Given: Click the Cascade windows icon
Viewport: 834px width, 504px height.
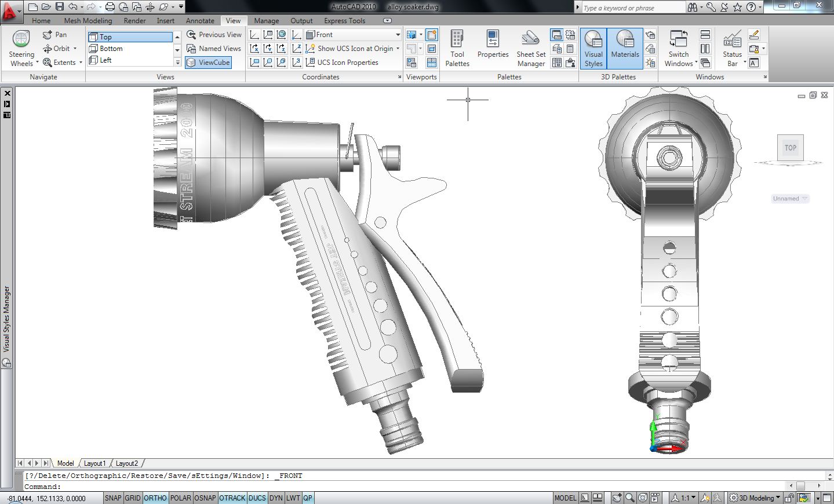Looking at the screenshot, I should pyautogui.click(x=705, y=63).
